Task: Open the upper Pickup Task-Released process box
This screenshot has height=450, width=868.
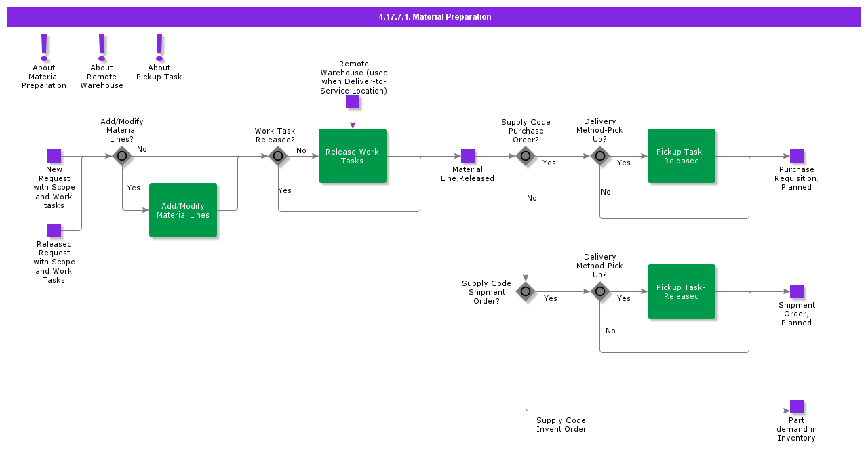Action: (682, 156)
